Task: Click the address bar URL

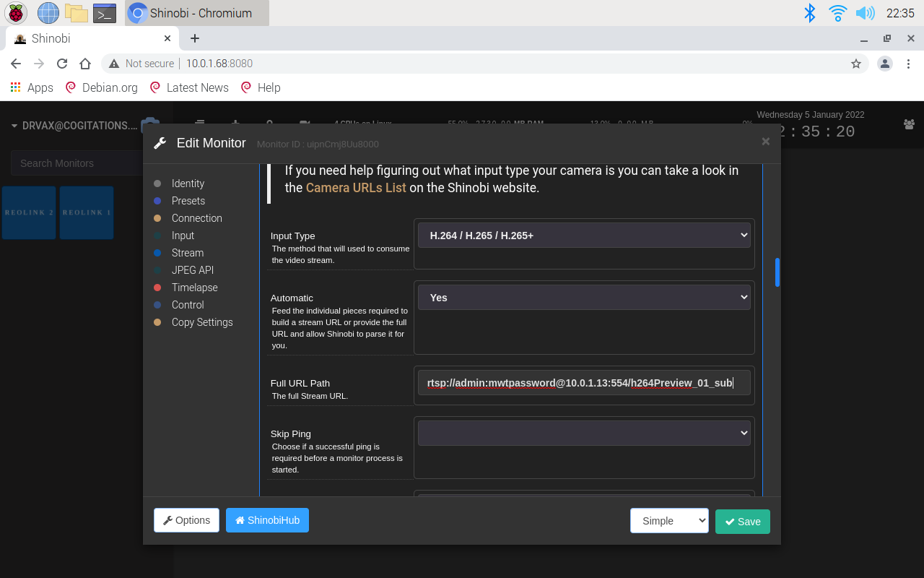Action: click(219, 64)
